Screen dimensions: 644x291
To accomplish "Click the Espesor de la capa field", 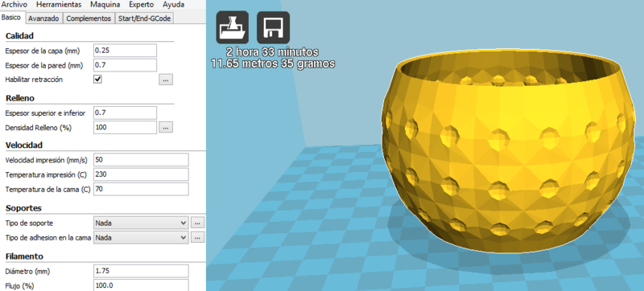I will [x=126, y=51].
